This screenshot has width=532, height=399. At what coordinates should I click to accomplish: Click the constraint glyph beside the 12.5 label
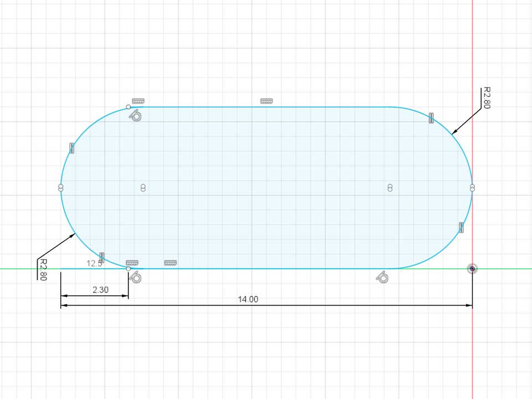(102, 257)
